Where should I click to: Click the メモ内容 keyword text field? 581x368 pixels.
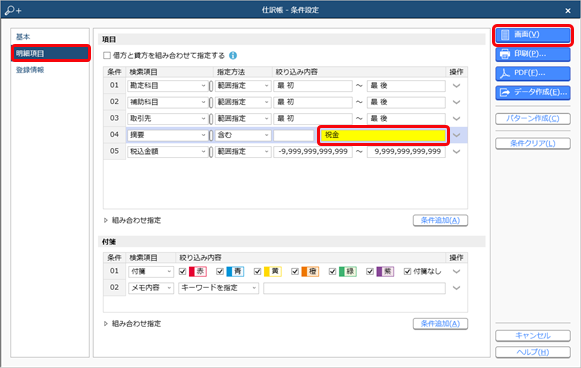pyautogui.click(x=354, y=288)
